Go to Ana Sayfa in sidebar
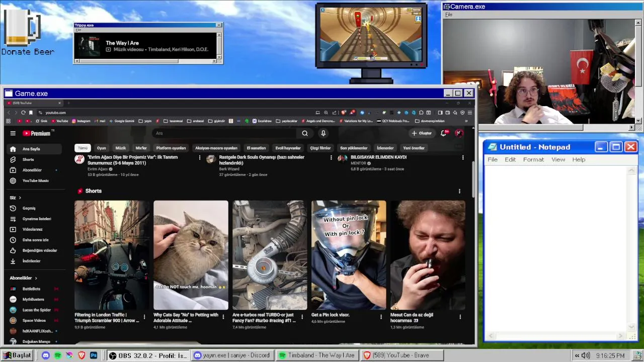Image resolution: width=644 pixels, height=362 pixels. point(33,149)
